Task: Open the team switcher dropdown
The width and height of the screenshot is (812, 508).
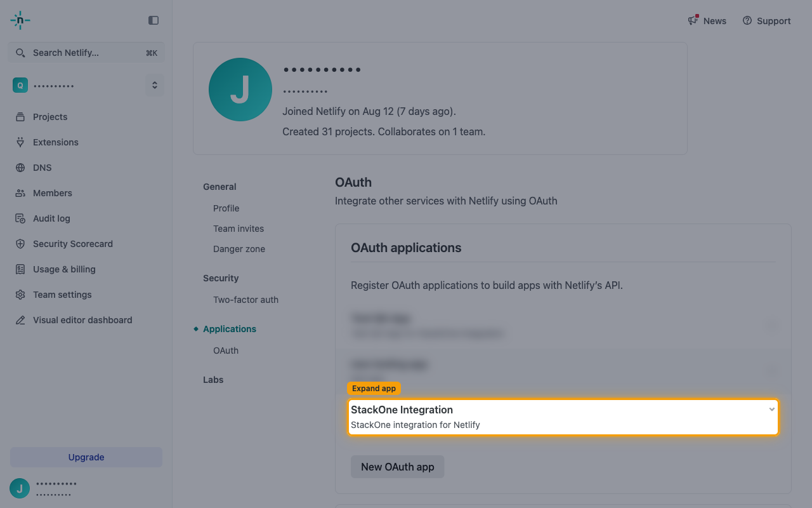Action: (154, 85)
